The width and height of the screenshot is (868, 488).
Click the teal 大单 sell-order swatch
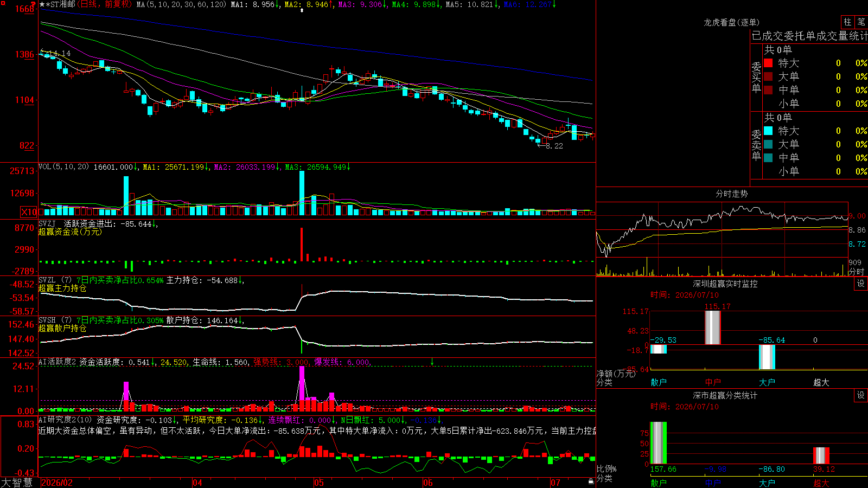tap(768, 144)
